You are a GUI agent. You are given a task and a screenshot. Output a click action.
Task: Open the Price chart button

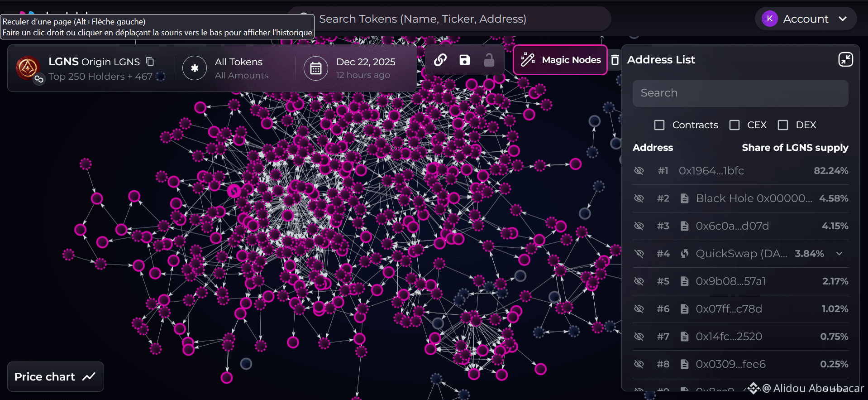pos(55,377)
